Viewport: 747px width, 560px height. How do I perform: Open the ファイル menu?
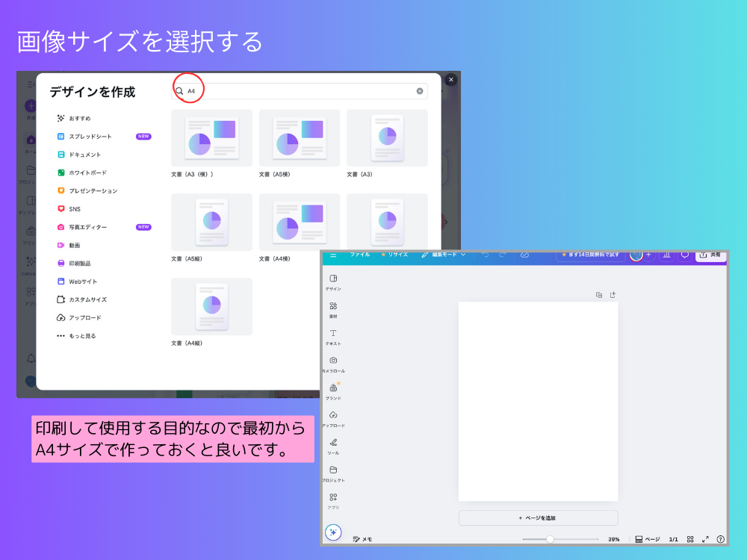361,255
